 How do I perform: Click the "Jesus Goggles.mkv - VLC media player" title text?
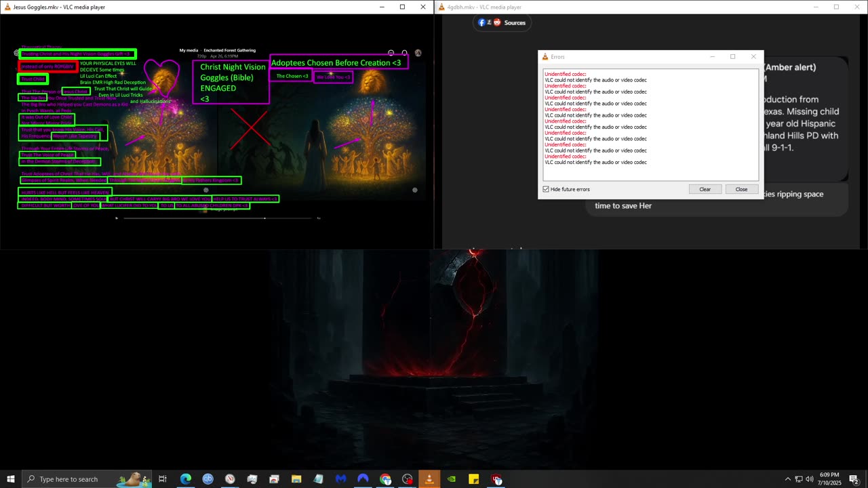[x=59, y=7]
